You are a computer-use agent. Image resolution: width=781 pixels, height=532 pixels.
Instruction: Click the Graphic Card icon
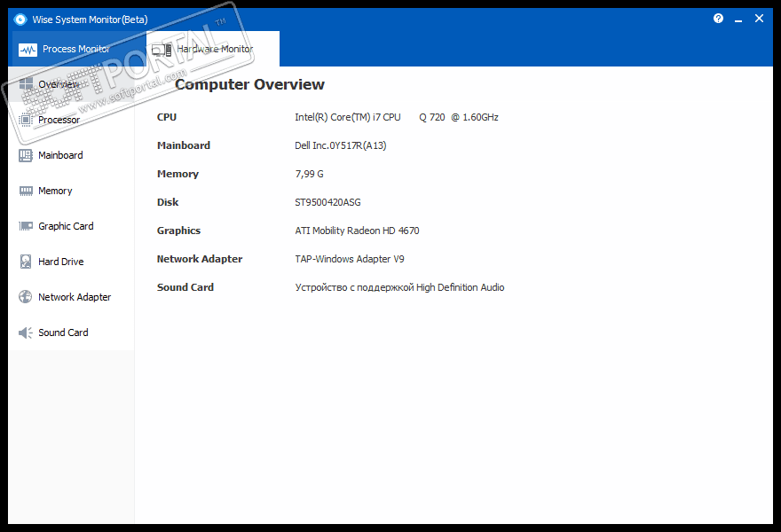pyautogui.click(x=26, y=226)
